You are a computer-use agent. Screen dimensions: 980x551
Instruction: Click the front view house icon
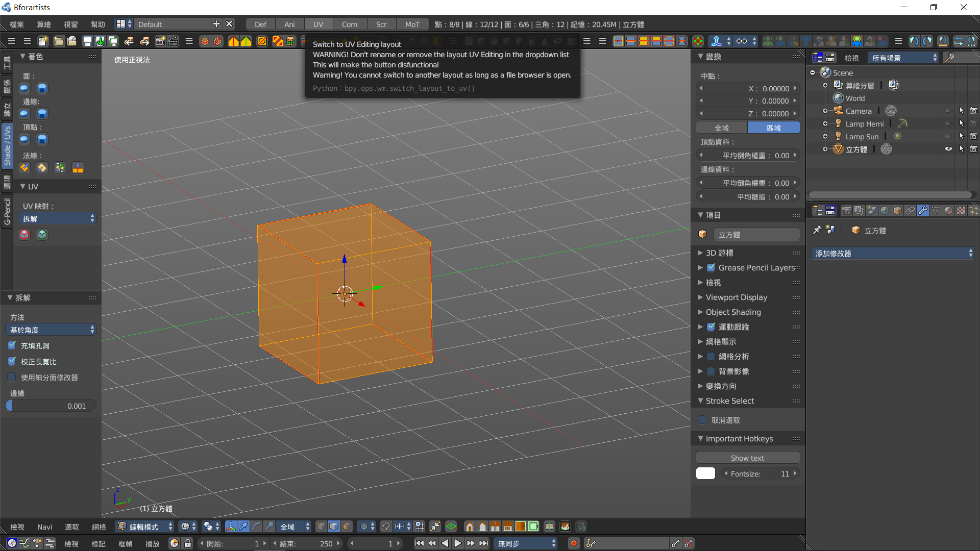[470, 527]
